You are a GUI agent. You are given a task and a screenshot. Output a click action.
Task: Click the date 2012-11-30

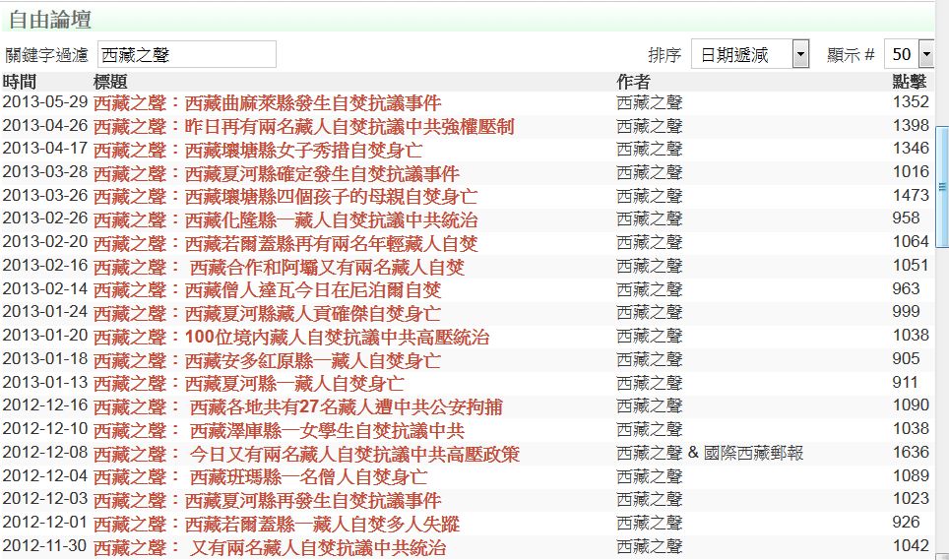(x=45, y=546)
